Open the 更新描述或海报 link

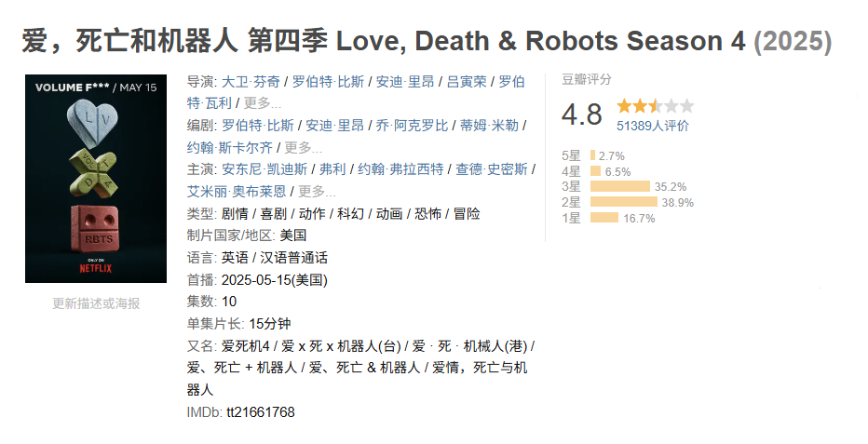tap(96, 303)
